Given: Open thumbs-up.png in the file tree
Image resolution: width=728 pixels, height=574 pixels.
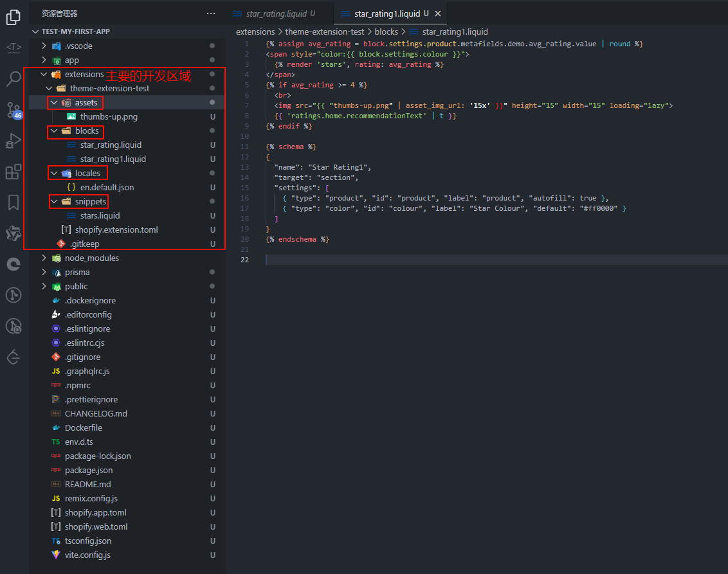Looking at the screenshot, I should click(x=109, y=117).
